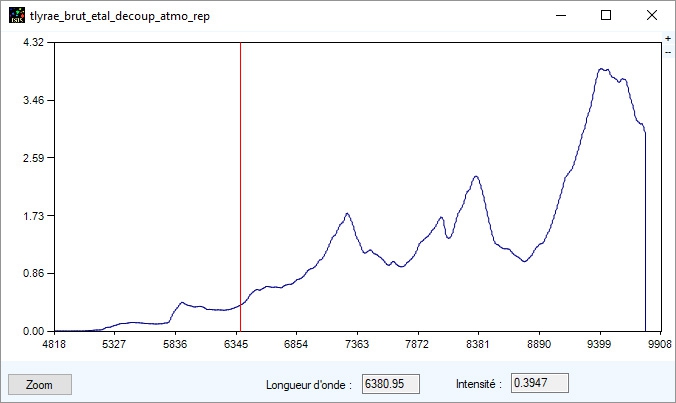Click the window title tlyrae_brut_etal_decoup_atmo_rep
Image resolution: width=676 pixels, height=403 pixels.
[120, 16]
